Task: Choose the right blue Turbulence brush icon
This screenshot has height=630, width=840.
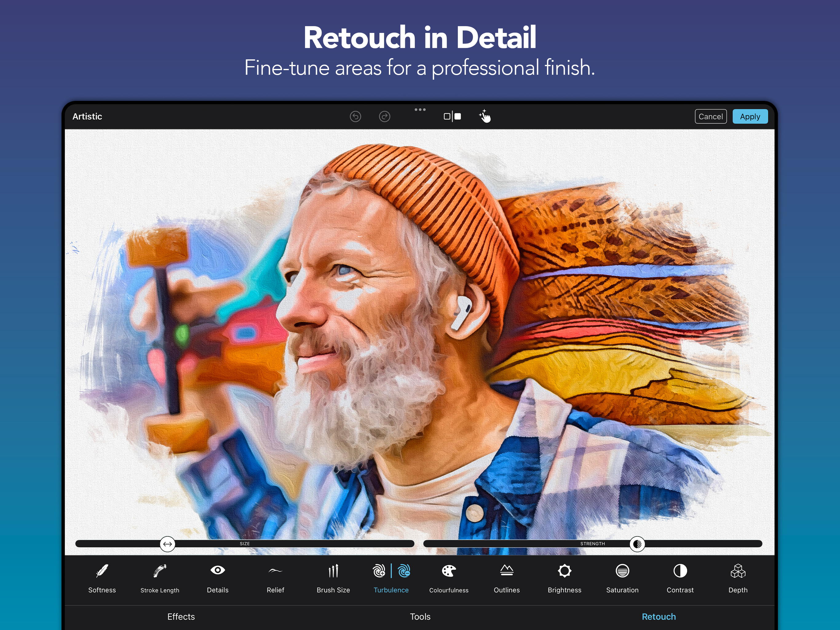Action: 404,570
